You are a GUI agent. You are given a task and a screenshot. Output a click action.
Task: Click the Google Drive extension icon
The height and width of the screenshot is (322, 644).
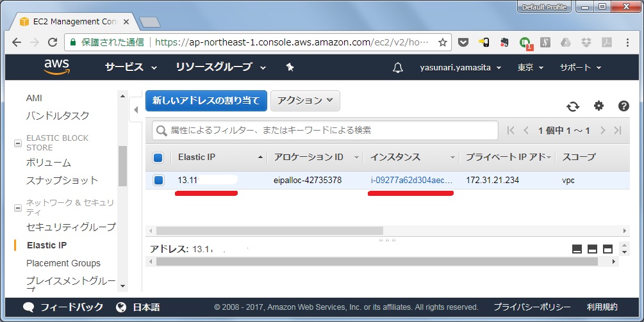coord(566,42)
